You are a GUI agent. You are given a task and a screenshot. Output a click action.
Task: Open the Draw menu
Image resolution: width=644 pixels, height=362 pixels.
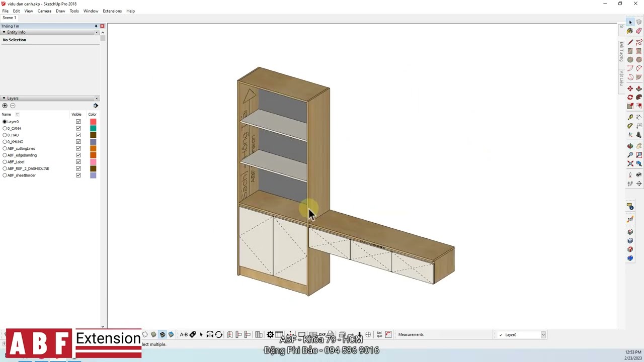tap(60, 11)
